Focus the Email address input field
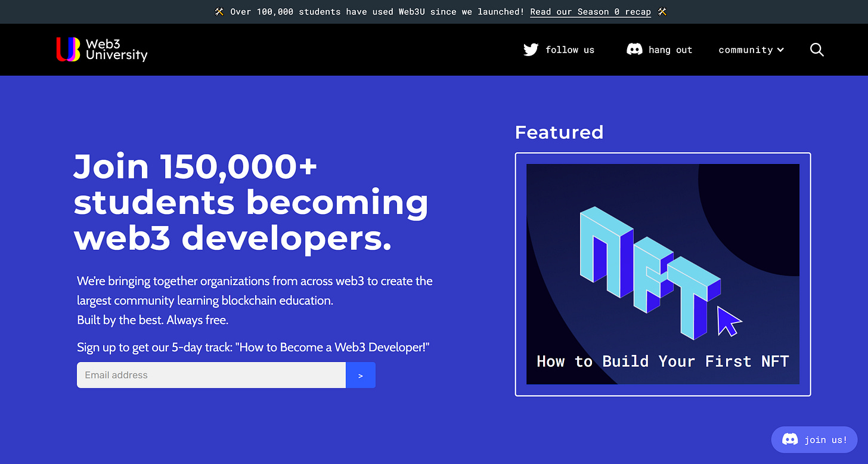 tap(211, 375)
